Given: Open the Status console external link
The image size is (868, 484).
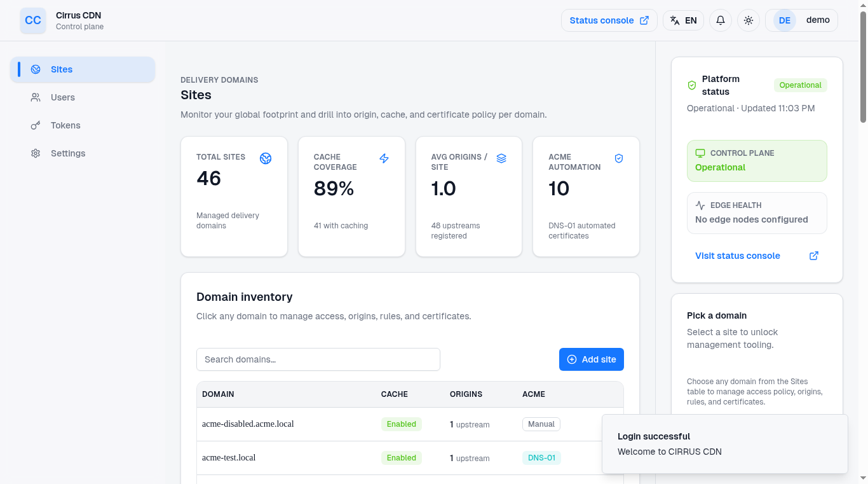Looking at the screenshot, I should (608, 20).
